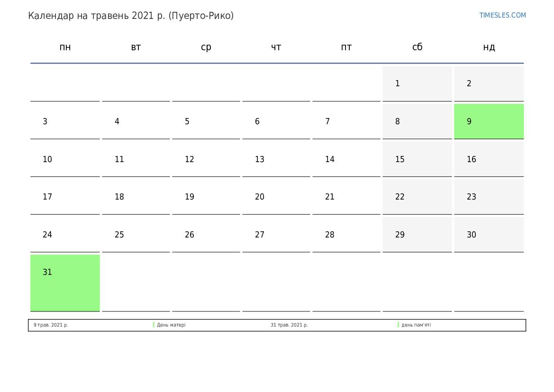This screenshot has width=554, height=392.
Task: Click the green marker beside 'день пам'яті'
Action: 398,325
